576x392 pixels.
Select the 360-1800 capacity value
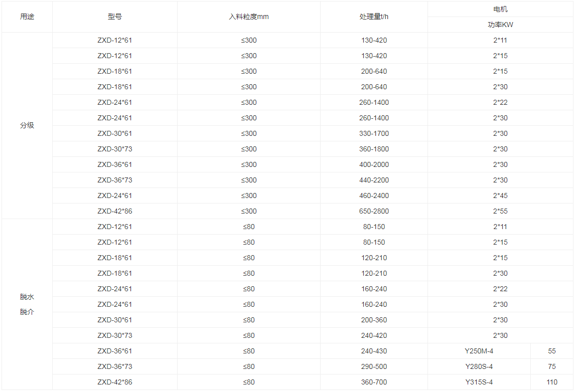coord(374,149)
